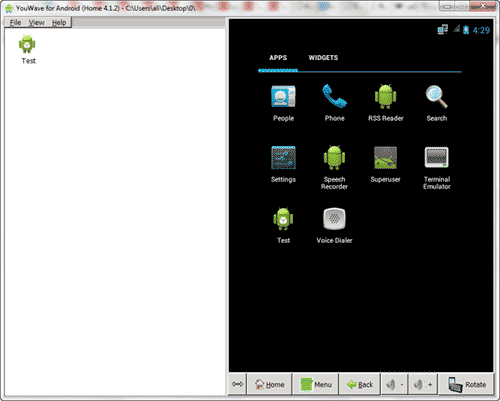Image resolution: width=500 pixels, height=401 pixels.
Task: Select the APPS tab
Action: [278, 58]
